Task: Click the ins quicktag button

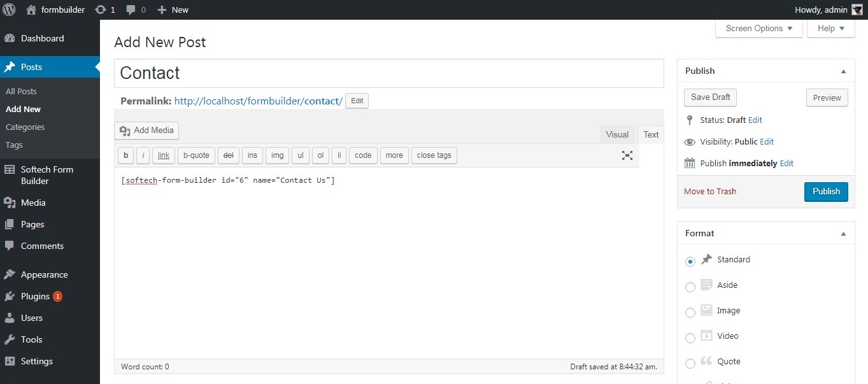Action: pos(253,155)
